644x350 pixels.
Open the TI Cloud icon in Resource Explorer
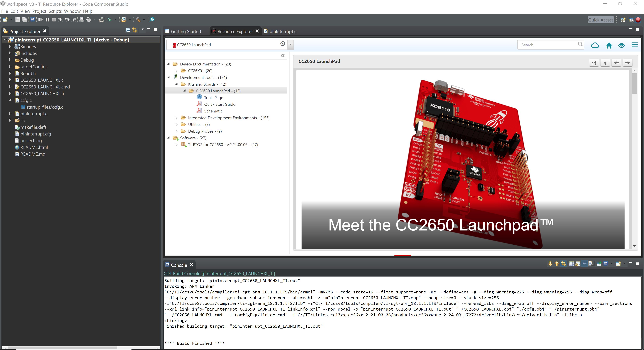pyautogui.click(x=595, y=45)
